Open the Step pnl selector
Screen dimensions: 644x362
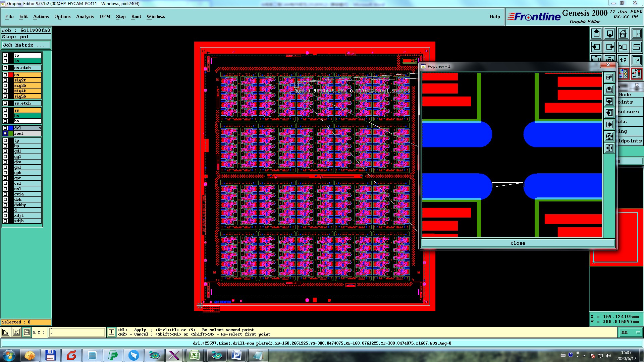pos(26,37)
